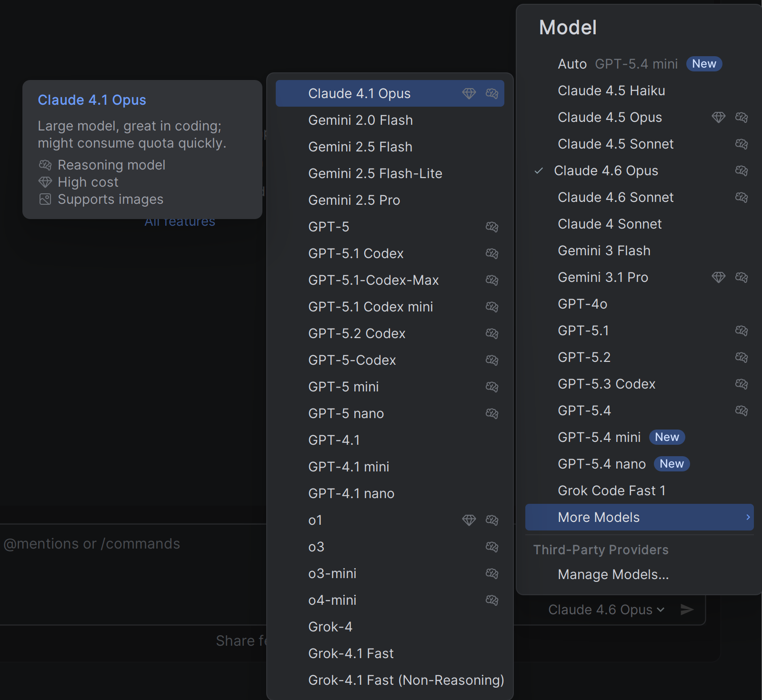Choose Claude 4.5 Haiku model
The width and height of the screenshot is (762, 700).
[x=640, y=90]
